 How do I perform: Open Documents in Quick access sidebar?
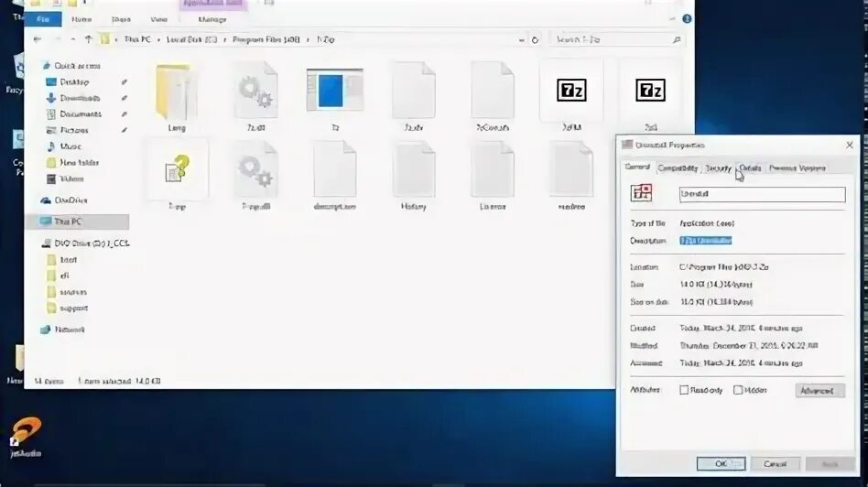click(81, 114)
